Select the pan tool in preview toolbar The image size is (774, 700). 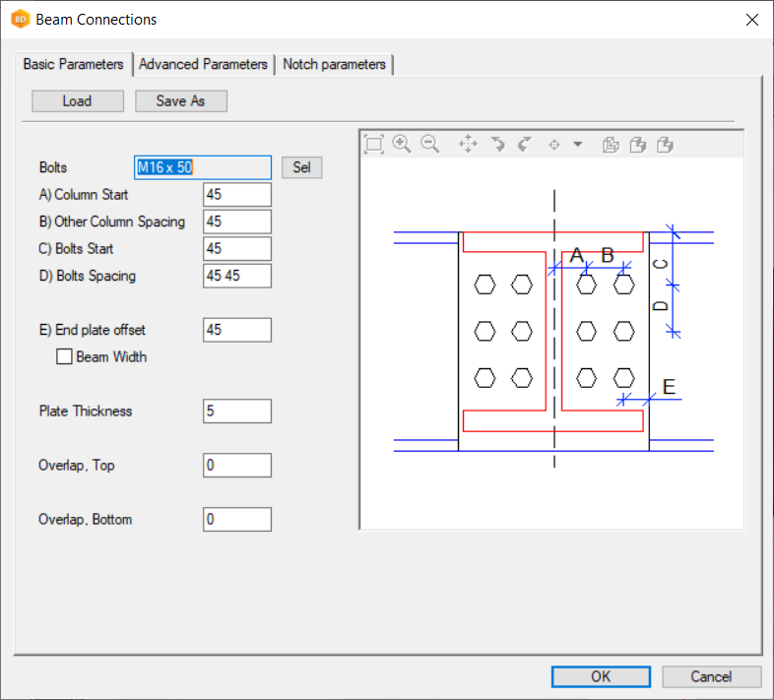pos(468,145)
